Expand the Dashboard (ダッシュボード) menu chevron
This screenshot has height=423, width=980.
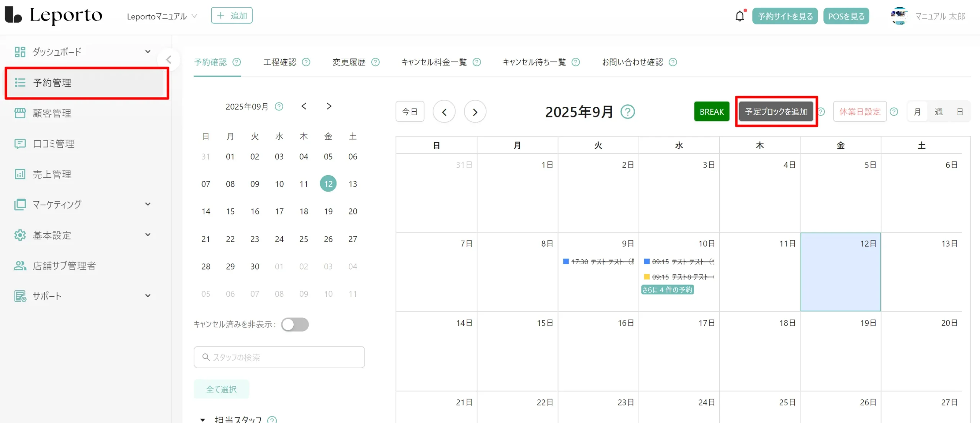pyautogui.click(x=148, y=52)
